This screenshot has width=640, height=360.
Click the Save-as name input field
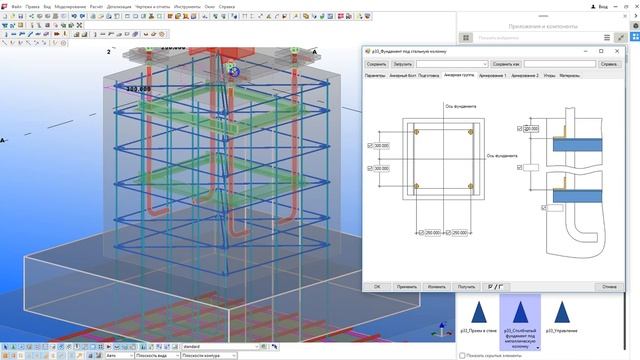point(560,64)
